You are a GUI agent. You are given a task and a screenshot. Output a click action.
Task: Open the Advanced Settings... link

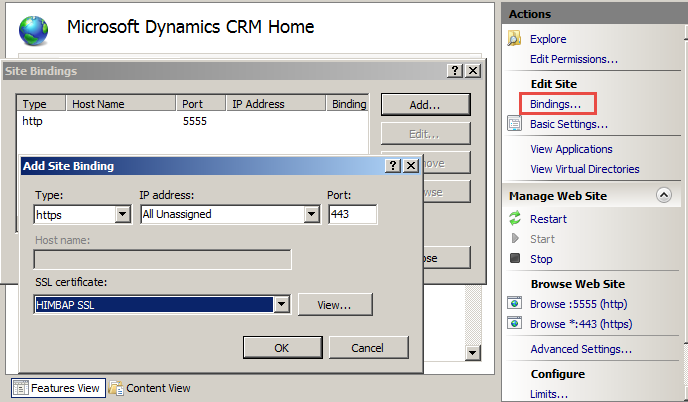click(581, 349)
